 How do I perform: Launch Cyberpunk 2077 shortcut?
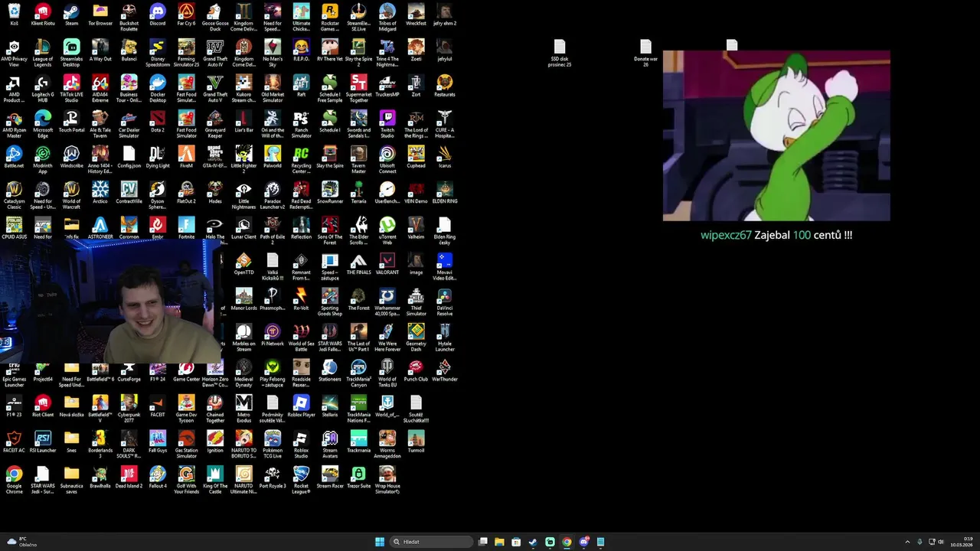coord(129,409)
